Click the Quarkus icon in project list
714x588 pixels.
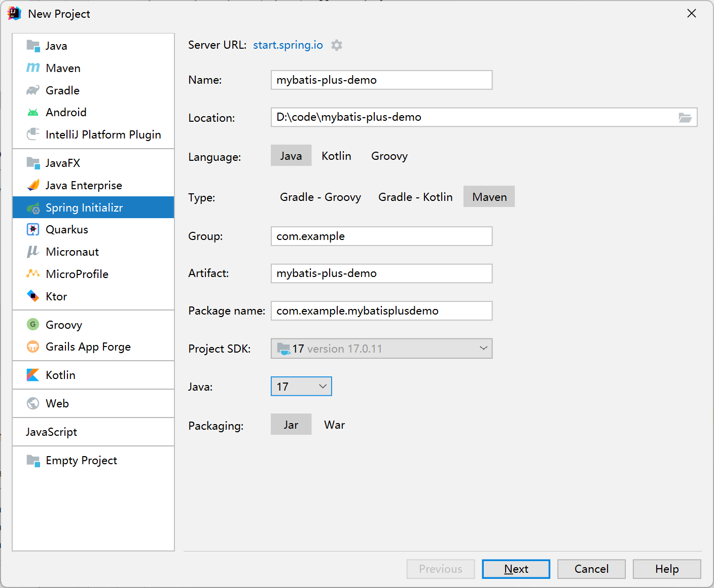coord(33,230)
